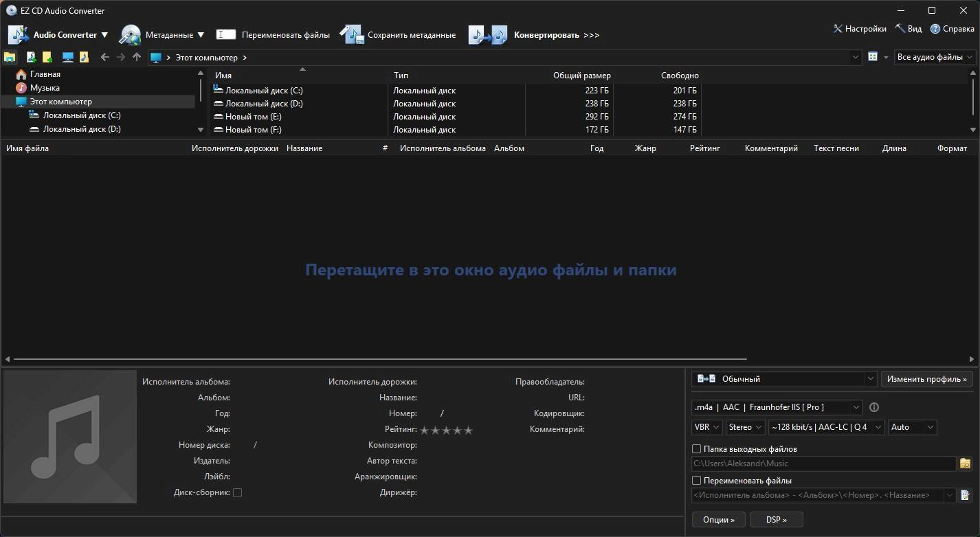Click the add folder icon with green plus
The width and height of the screenshot is (980, 537).
(x=47, y=57)
